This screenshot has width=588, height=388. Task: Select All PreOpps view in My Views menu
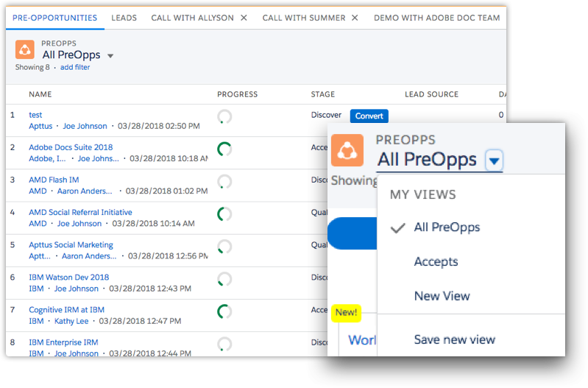tap(447, 227)
